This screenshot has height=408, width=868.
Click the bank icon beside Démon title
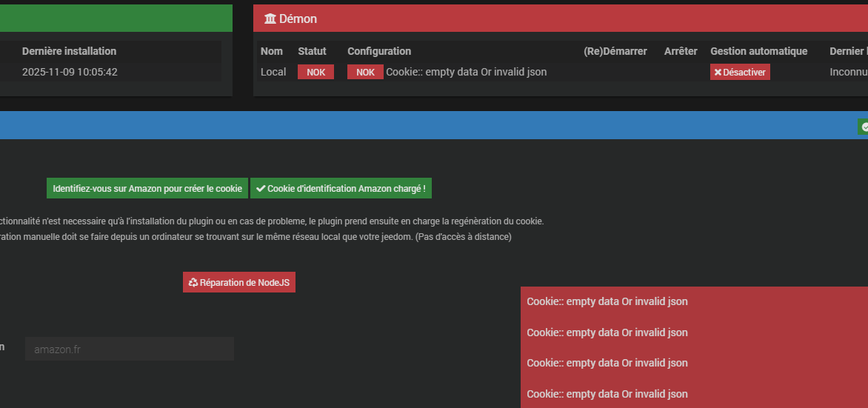270,19
